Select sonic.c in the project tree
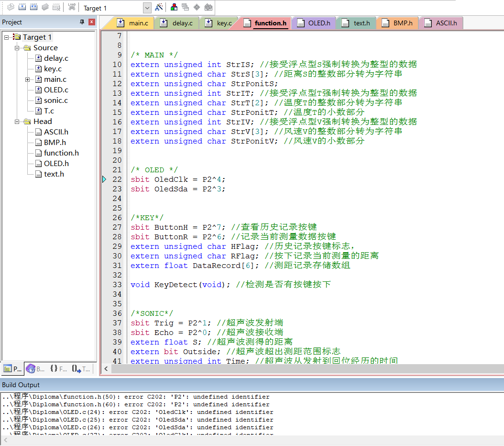Image resolution: width=504 pixels, height=446 pixels. [55, 100]
